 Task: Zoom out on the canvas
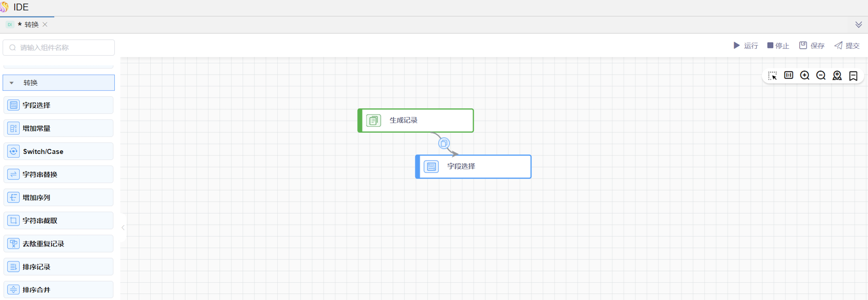tap(821, 75)
